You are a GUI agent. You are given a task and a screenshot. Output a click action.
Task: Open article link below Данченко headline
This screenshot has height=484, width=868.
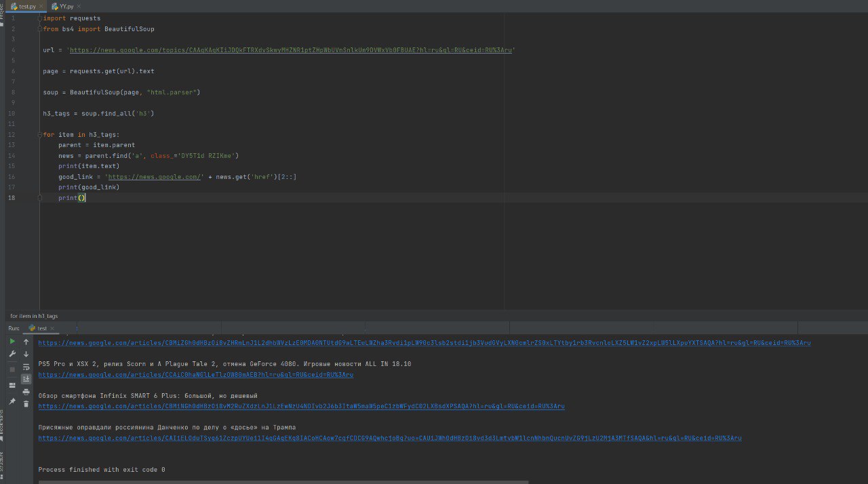[x=390, y=438]
